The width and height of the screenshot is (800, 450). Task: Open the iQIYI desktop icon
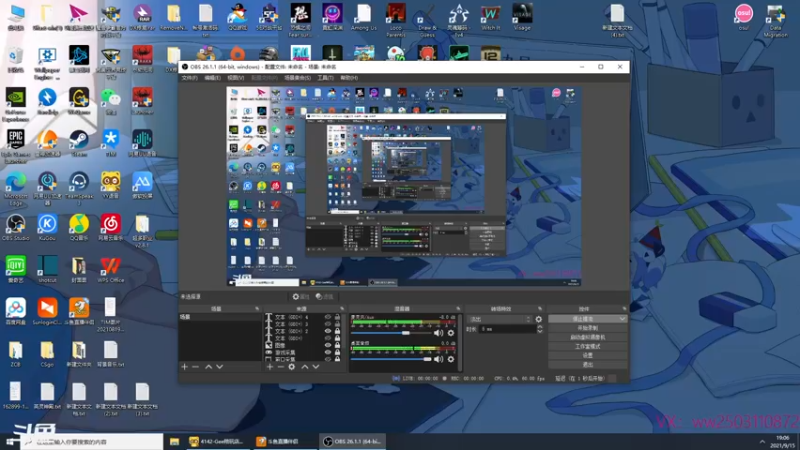pos(15,270)
